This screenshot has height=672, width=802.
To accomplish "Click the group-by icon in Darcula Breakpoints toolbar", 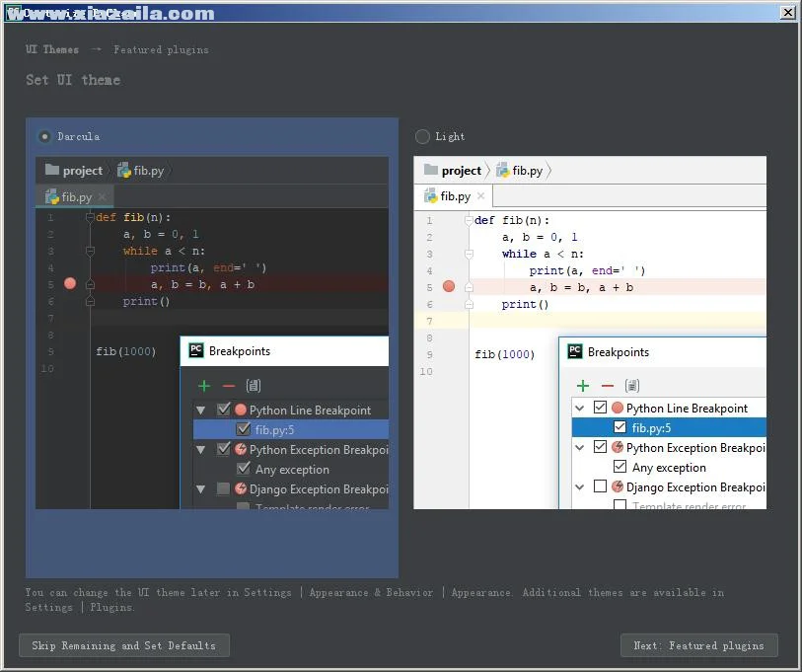I will (254, 386).
